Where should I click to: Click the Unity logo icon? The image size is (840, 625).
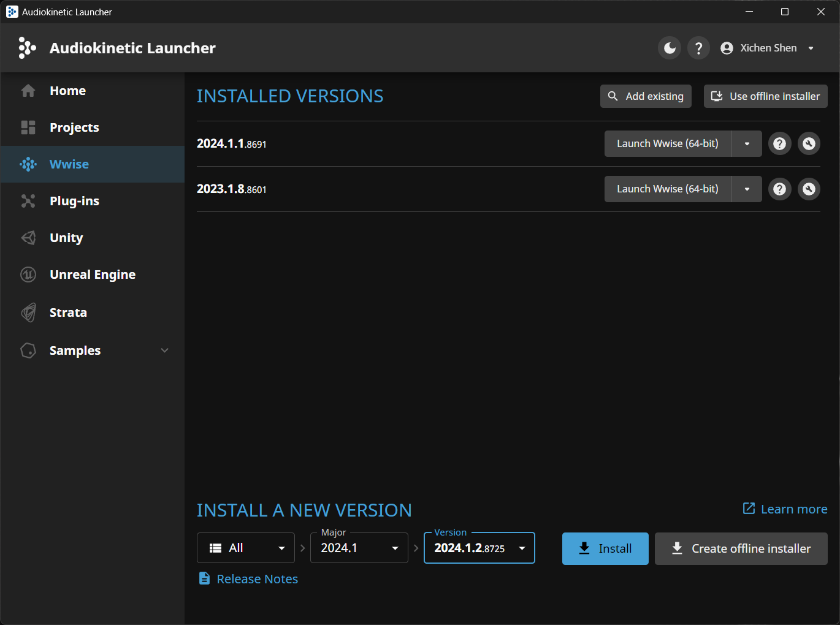point(28,238)
